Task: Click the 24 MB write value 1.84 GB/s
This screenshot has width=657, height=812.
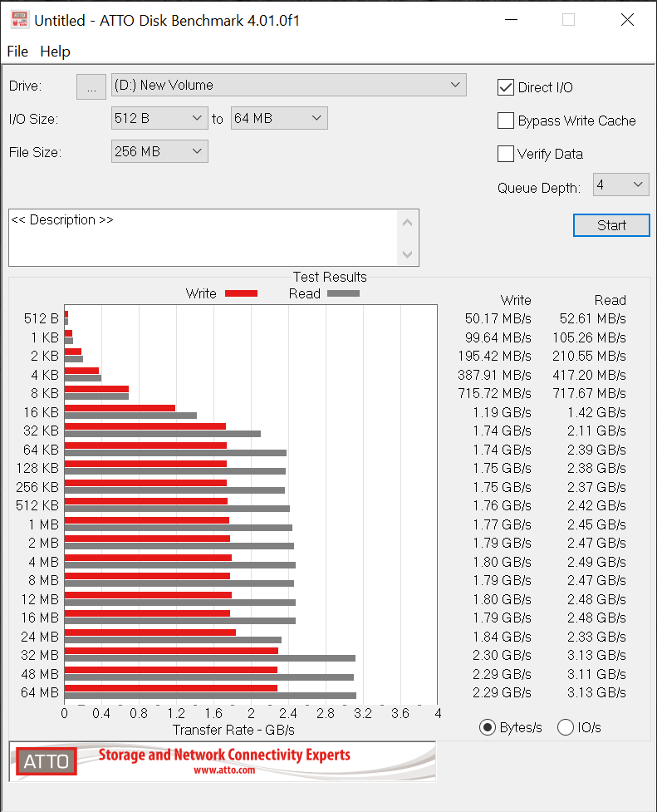Action: [502, 637]
